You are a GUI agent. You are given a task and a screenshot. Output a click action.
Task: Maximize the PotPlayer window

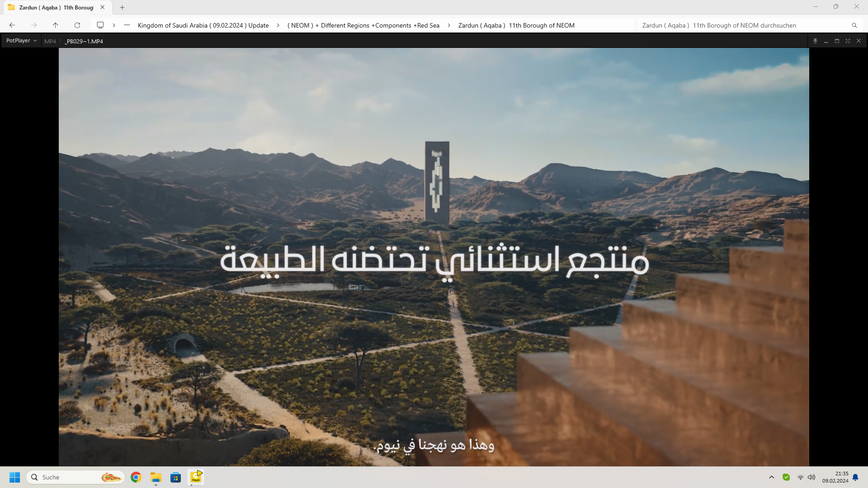(x=837, y=41)
